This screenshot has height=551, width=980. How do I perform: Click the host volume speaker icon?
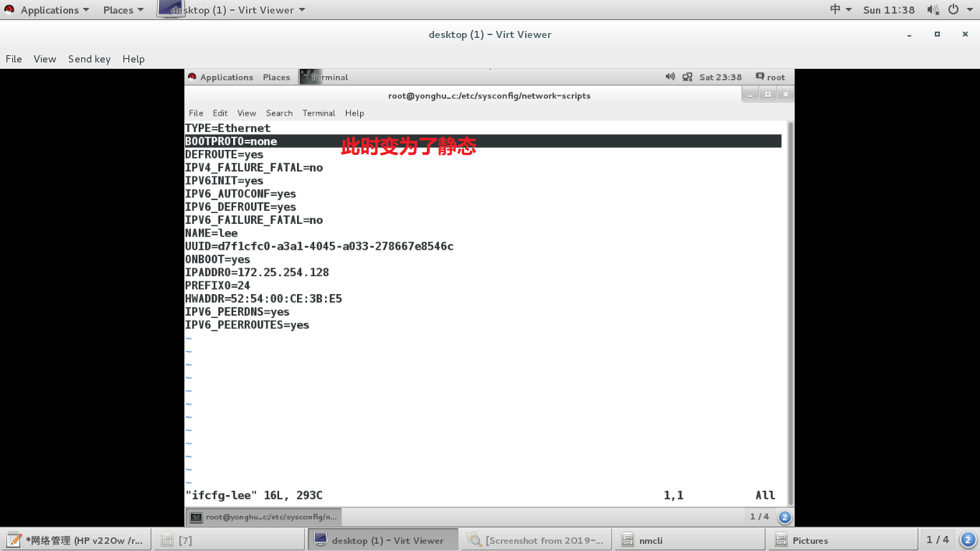pos(933,10)
